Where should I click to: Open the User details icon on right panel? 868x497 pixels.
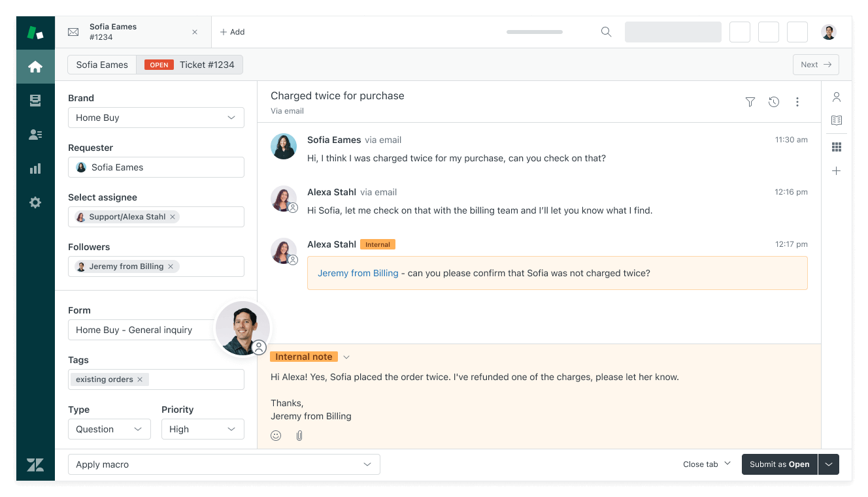(837, 96)
